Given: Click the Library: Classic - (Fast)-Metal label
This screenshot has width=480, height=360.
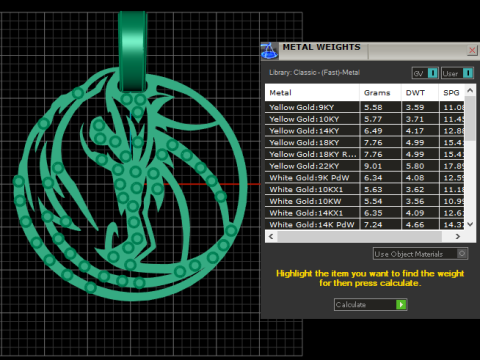Looking at the screenshot, I should pos(314,72).
